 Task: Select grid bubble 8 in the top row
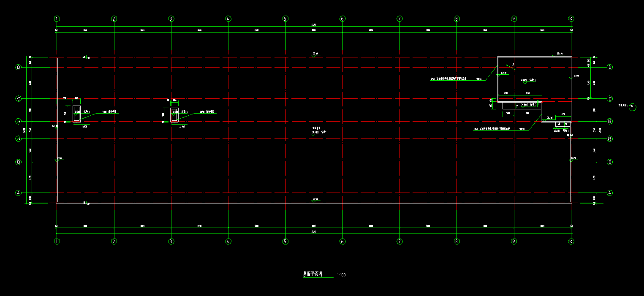[x=457, y=19]
